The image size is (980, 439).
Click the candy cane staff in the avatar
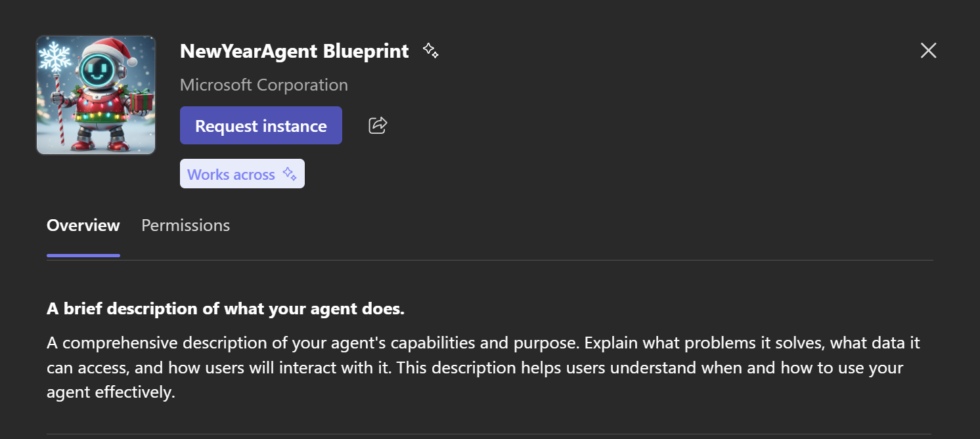tap(56, 112)
